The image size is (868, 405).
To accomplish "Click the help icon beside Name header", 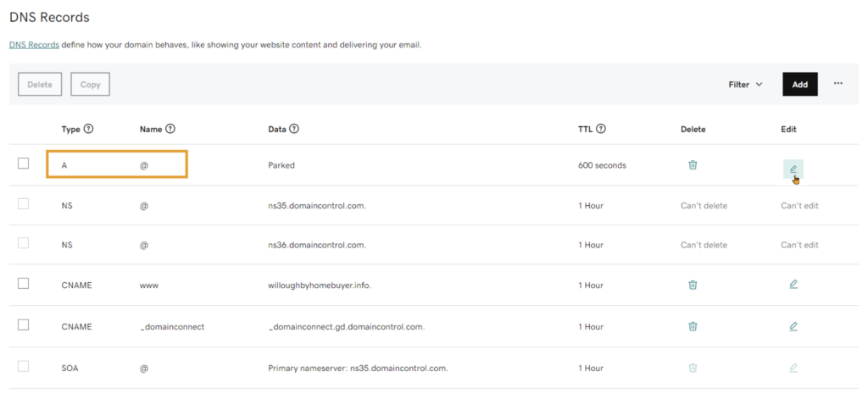I will coord(170,129).
